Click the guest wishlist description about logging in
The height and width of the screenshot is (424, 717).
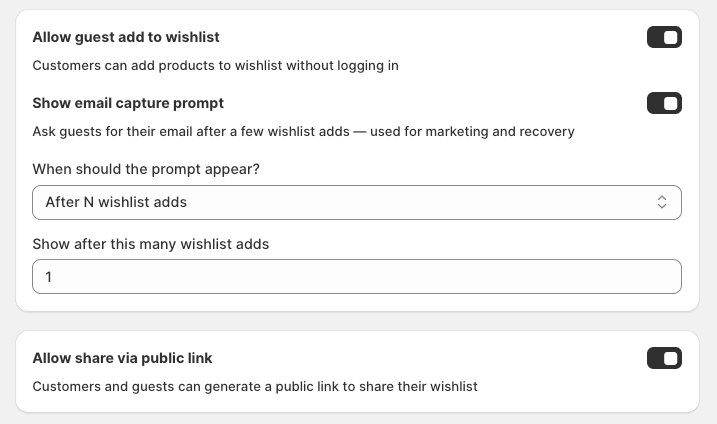215,65
